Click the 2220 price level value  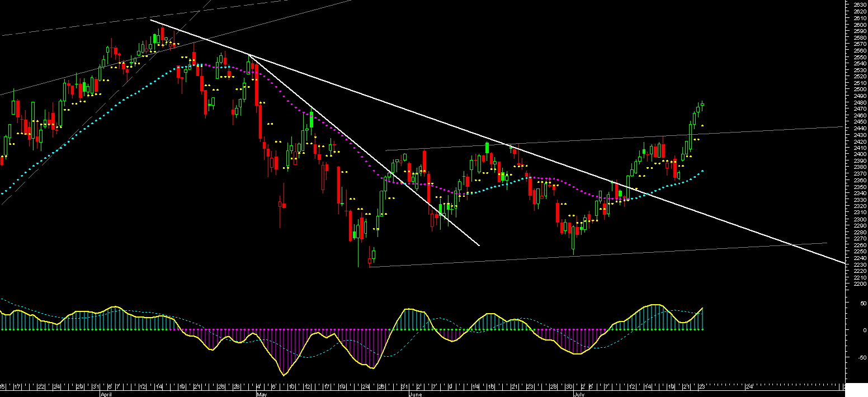(860, 271)
